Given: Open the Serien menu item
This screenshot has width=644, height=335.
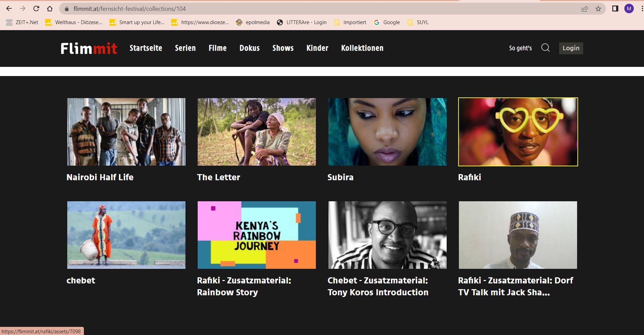Looking at the screenshot, I should pos(185,48).
